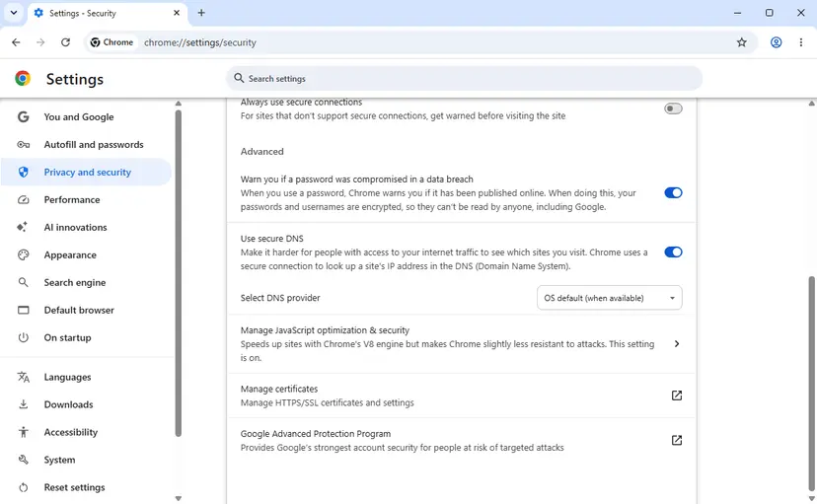Open Manage JavaScript optimization & security

461,343
